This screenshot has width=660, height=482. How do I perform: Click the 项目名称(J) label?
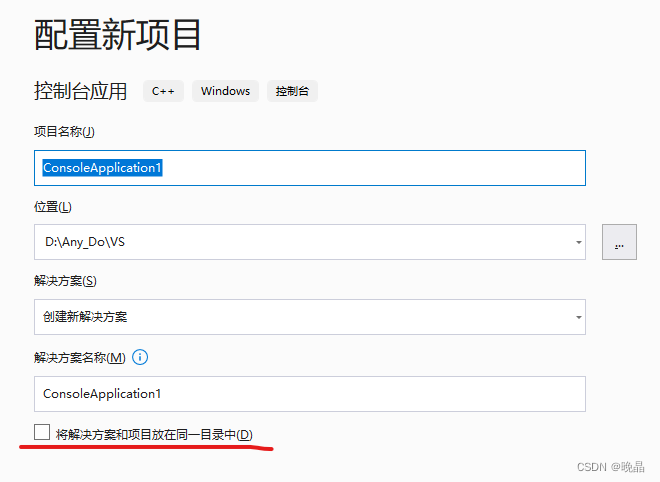64,132
